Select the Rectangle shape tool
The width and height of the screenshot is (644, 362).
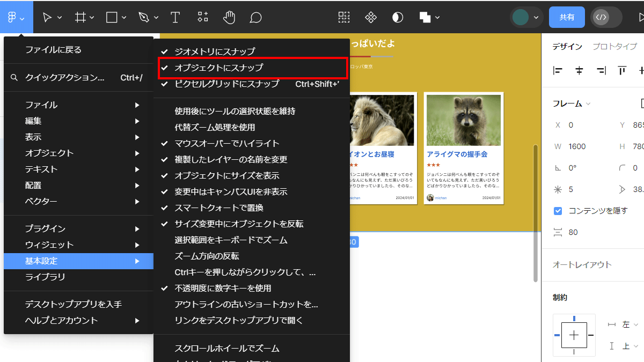[x=112, y=17]
